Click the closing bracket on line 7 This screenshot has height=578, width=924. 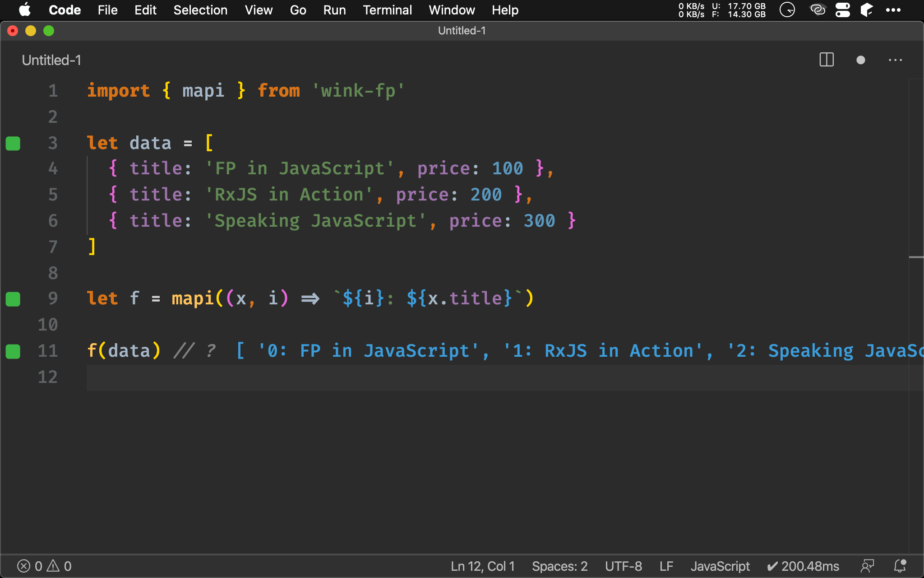point(92,247)
